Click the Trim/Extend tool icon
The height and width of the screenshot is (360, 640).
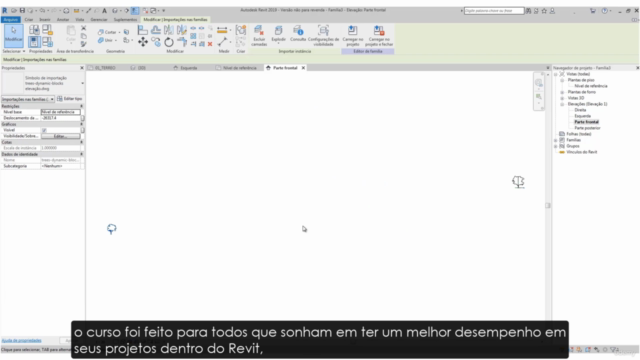pyautogui.click(x=182, y=42)
